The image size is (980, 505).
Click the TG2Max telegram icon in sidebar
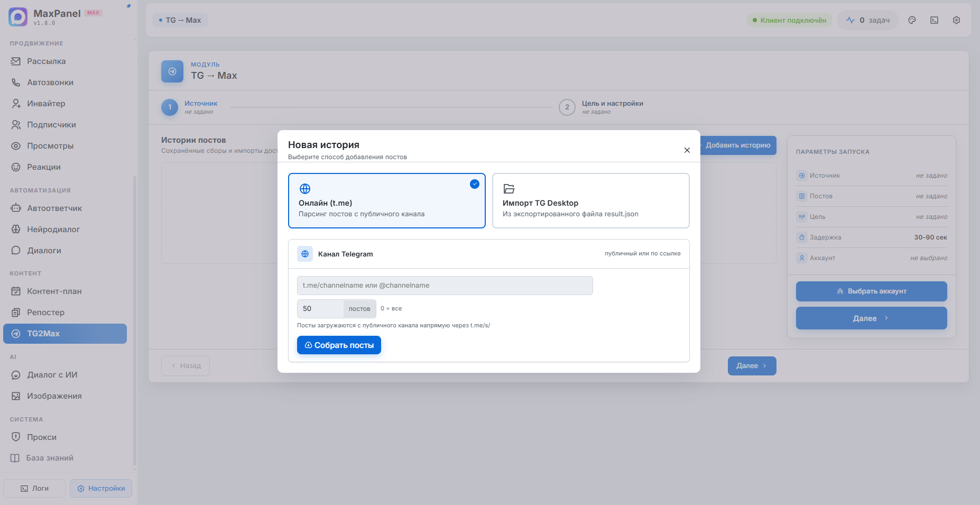click(x=16, y=334)
